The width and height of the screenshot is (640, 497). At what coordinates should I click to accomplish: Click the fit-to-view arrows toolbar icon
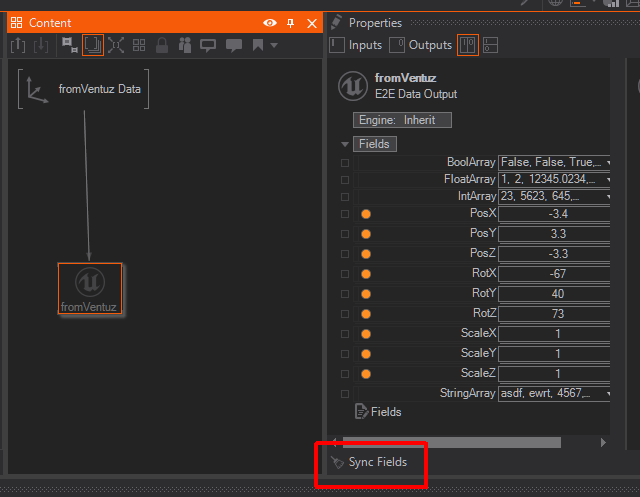(x=116, y=45)
